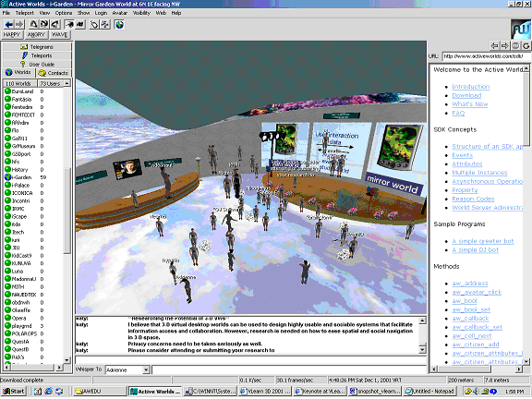Click the worlds list horizontal scrollbar
532x399 pixels.
33,368
